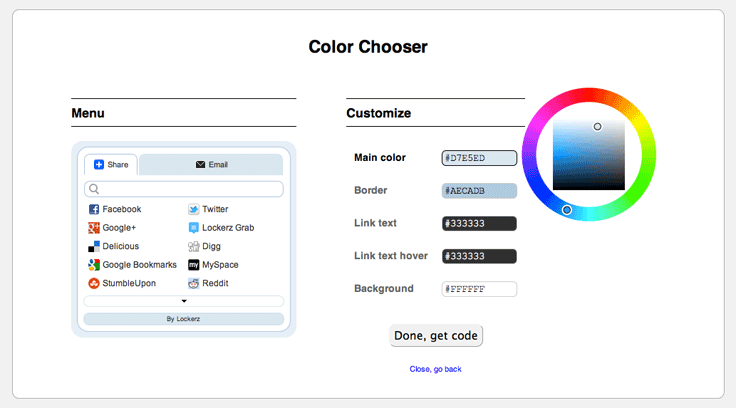Choose the Delicious icon

coord(94,246)
